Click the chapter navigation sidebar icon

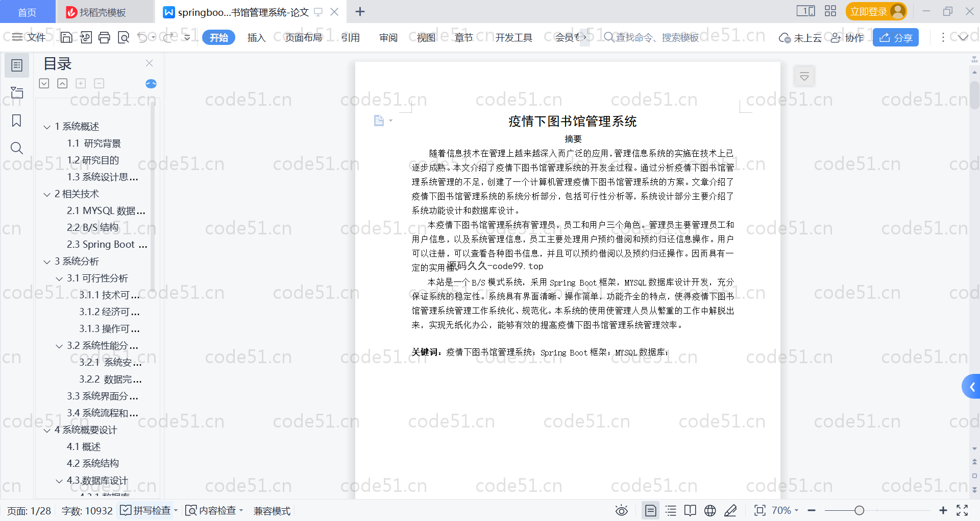pyautogui.click(x=17, y=92)
